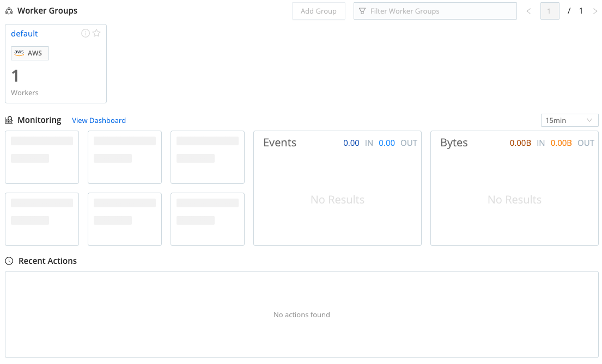Image resolution: width=602 pixels, height=364 pixels.
Task: Click the Monitoring chart icon
Action: pos(9,120)
